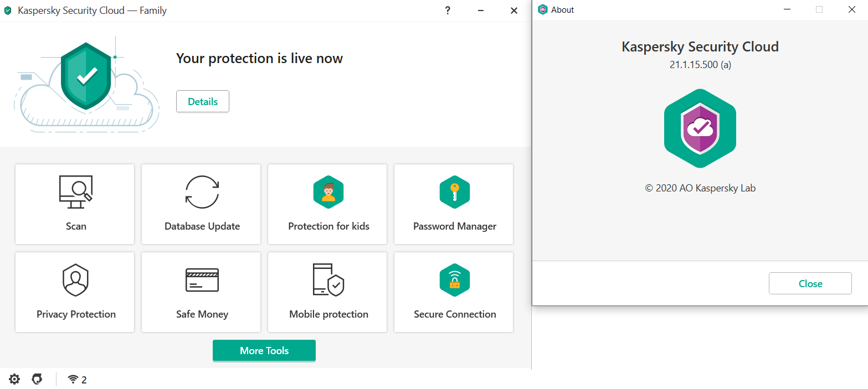868x389 pixels.
Task: Click the About window title bar icon
Action: coord(543,9)
